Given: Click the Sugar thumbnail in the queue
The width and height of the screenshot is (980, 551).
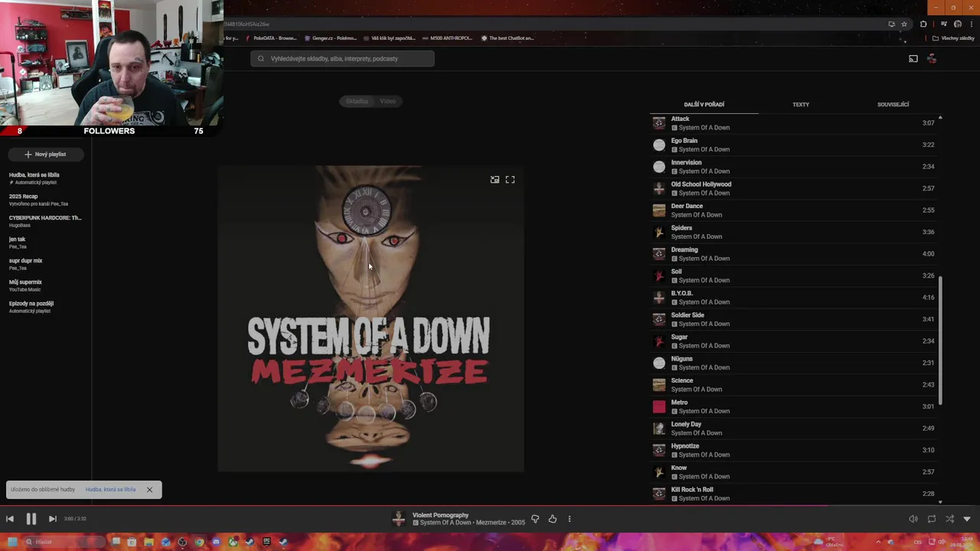Looking at the screenshot, I should click(x=659, y=341).
